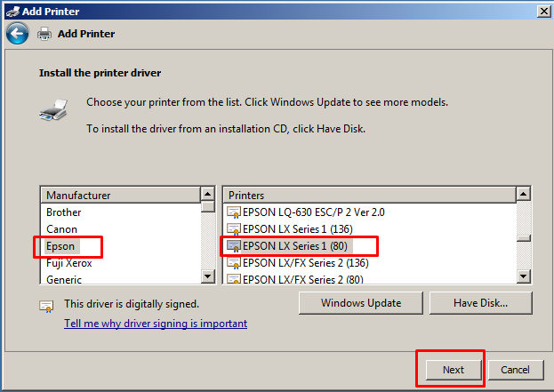Image resolution: width=554 pixels, height=392 pixels.
Task: Click the Printers column header
Action: (369, 196)
